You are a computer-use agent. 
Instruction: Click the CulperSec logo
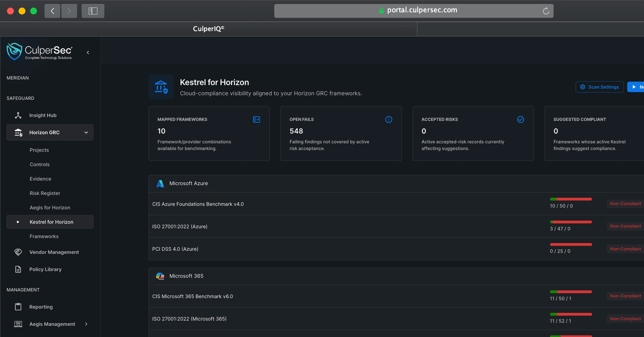40,51
